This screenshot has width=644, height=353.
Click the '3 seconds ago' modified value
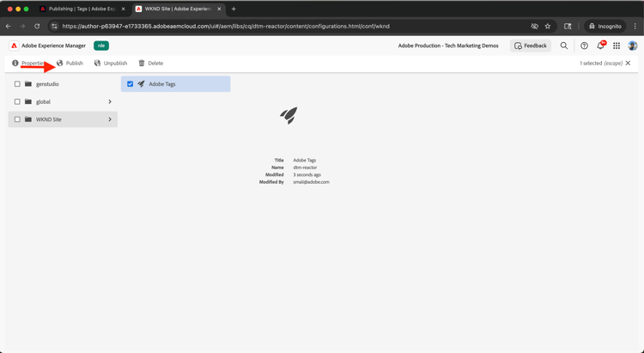(307, 174)
